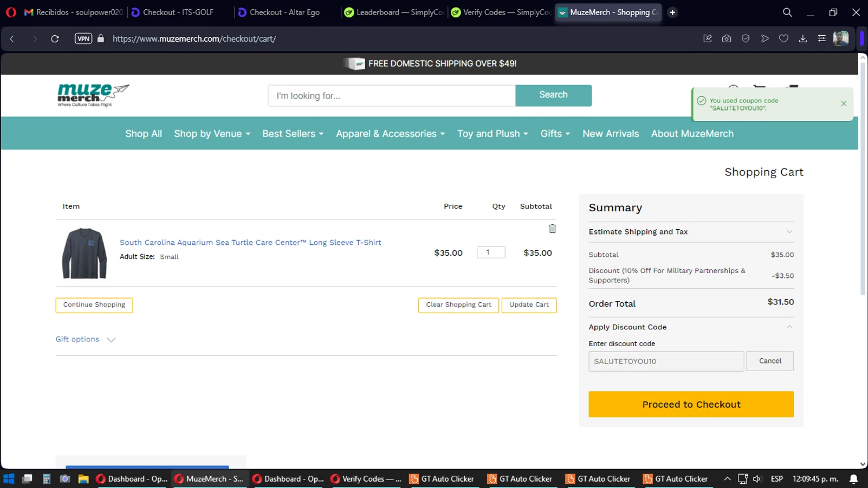
Task: Expand Gift options
Action: (x=85, y=339)
